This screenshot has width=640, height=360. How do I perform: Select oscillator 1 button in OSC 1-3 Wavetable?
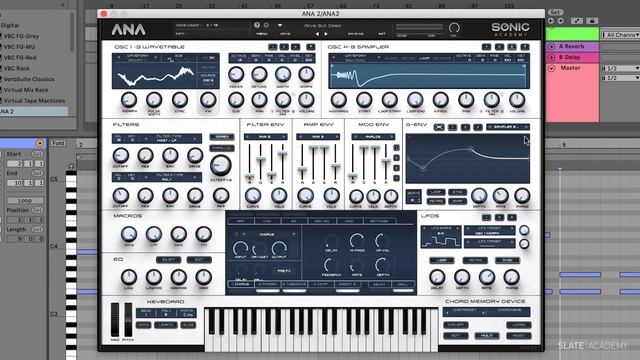(273, 47)
